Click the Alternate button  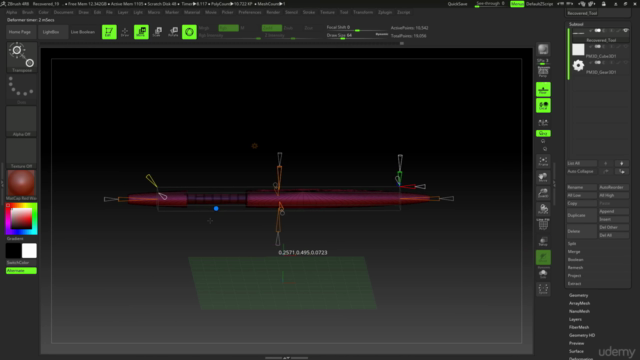(x=21, y=271)
